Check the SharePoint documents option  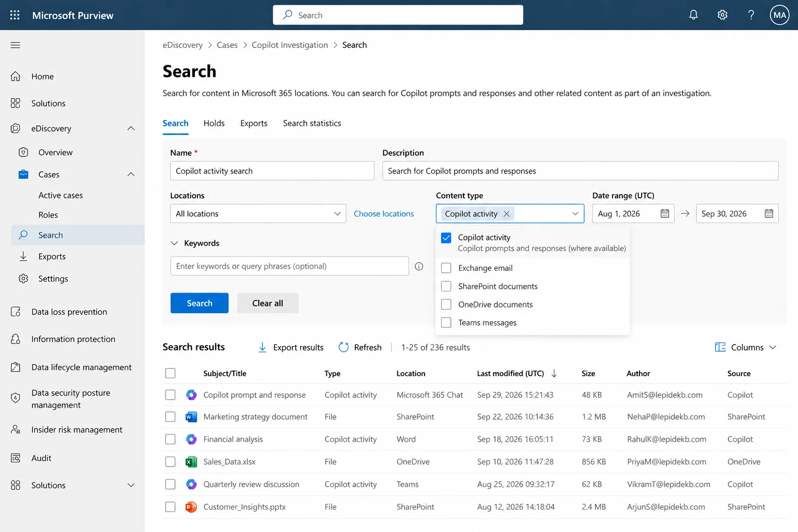pos(446,286)
